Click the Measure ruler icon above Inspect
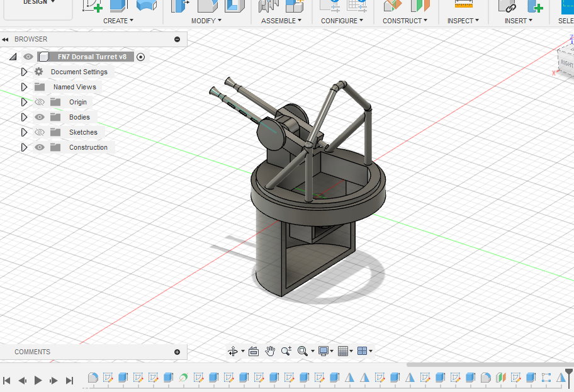The image size is (574, 392). [464, 5]
